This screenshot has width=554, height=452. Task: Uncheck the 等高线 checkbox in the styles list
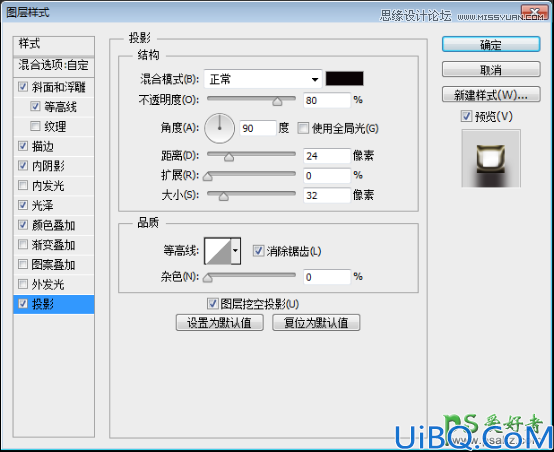[x=35, y=106]
